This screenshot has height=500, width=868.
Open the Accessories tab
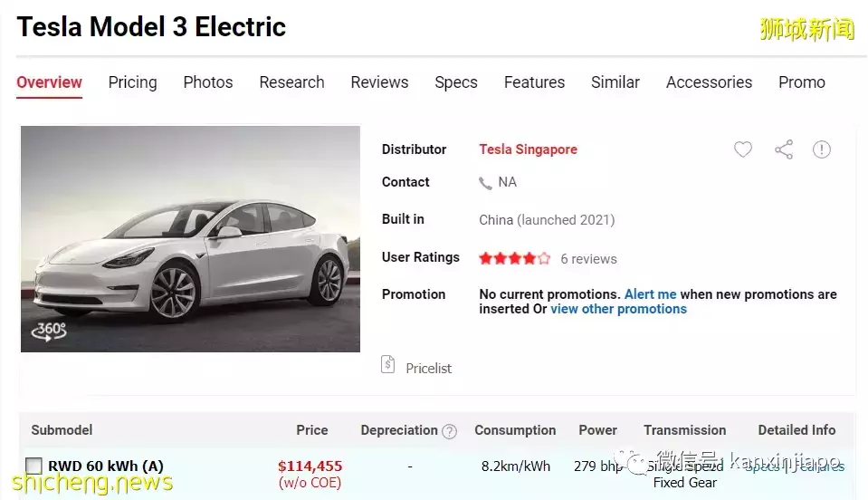(709, 82)
